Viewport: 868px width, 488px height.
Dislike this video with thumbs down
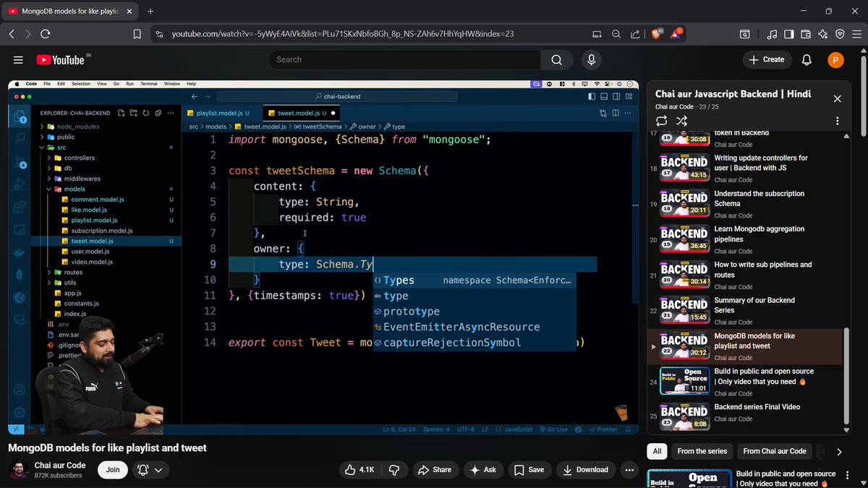394,470
